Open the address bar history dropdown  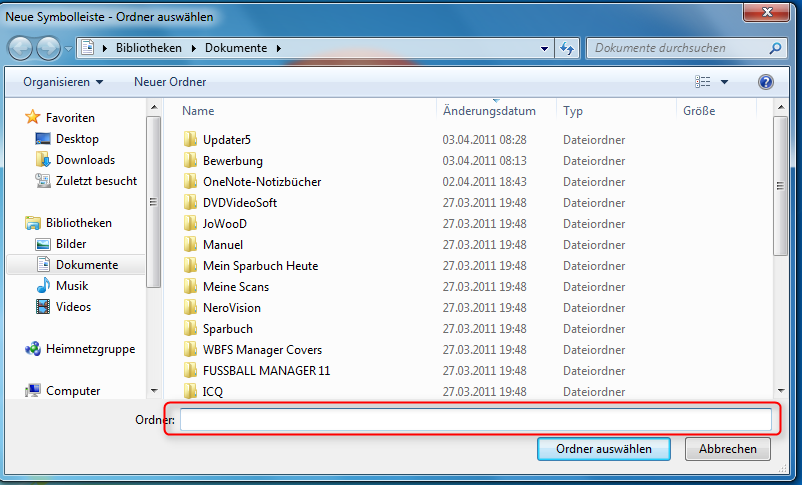(544, 49)
